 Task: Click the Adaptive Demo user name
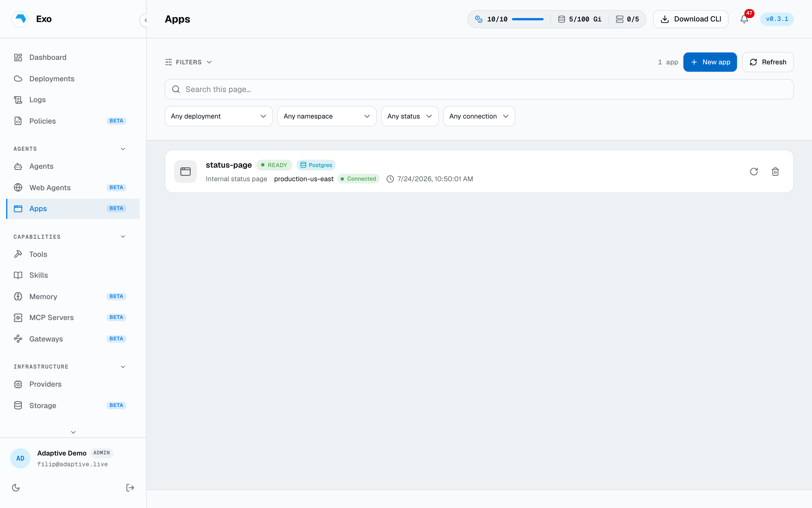[x=62, y=453]
